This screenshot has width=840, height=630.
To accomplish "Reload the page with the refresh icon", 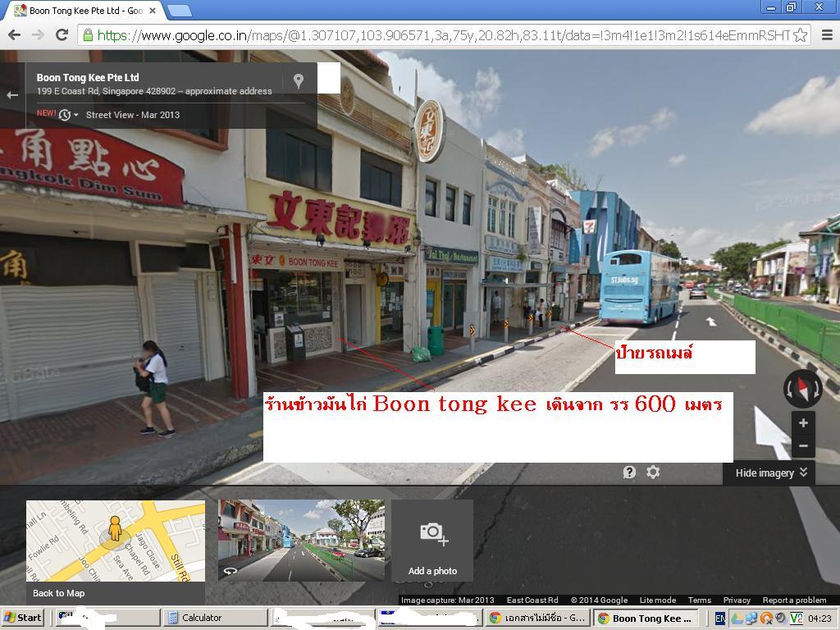I will [x=62, y=34].
